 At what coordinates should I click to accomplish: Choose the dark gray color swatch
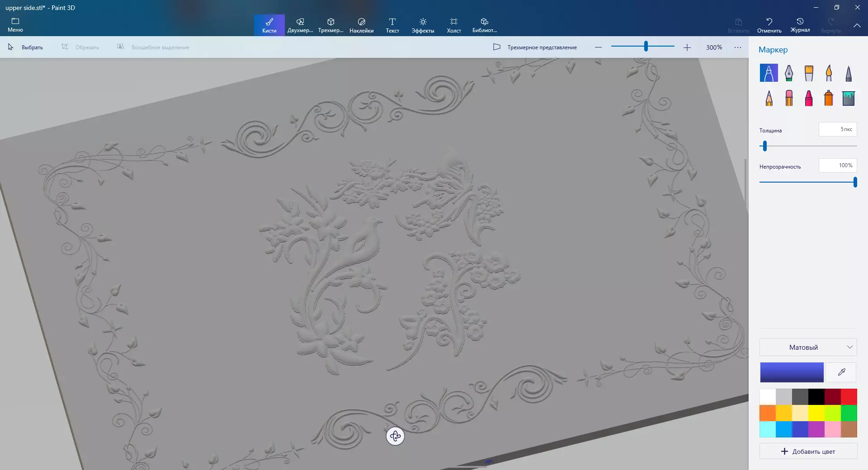click(x=800, y=397)
